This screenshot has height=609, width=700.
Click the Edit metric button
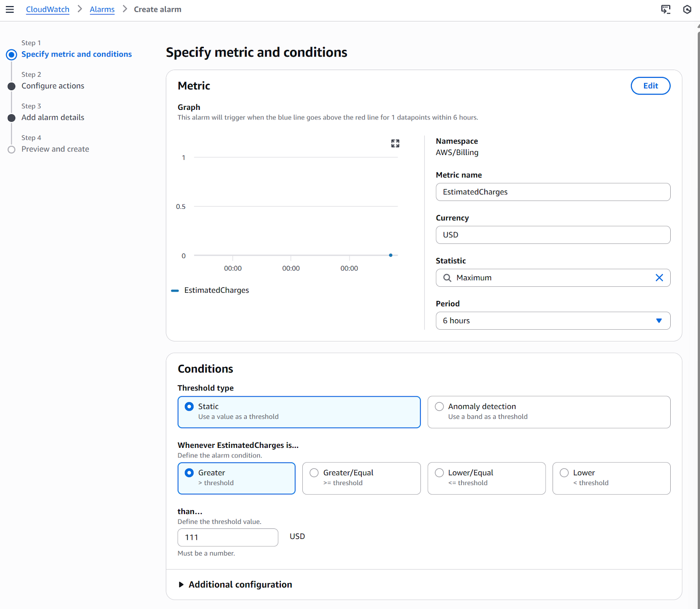point(650,86)
